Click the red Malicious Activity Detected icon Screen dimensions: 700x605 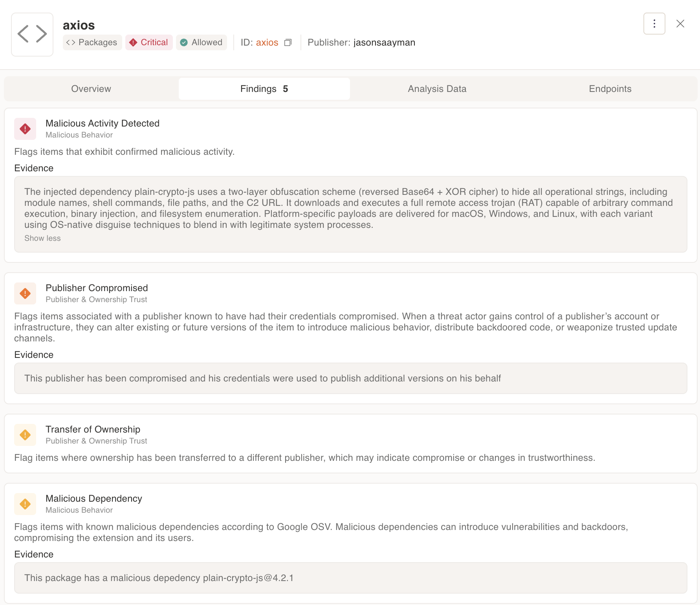coord(25,129)
